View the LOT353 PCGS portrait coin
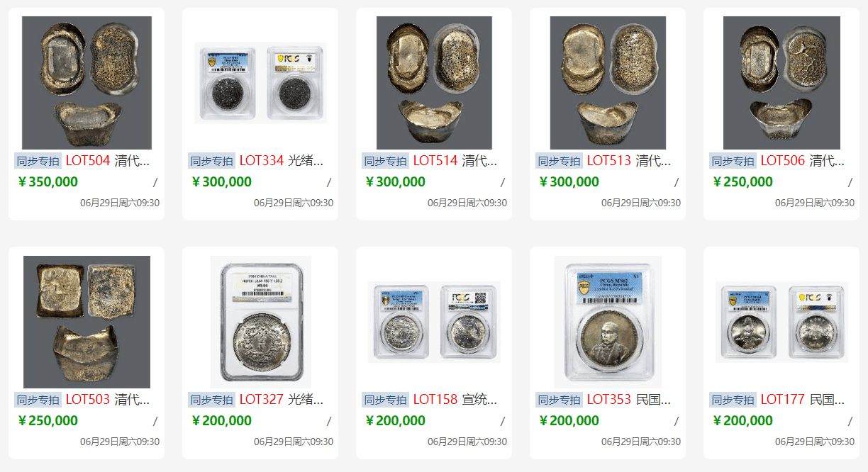 pyautogui.click(x=608, y=322)
